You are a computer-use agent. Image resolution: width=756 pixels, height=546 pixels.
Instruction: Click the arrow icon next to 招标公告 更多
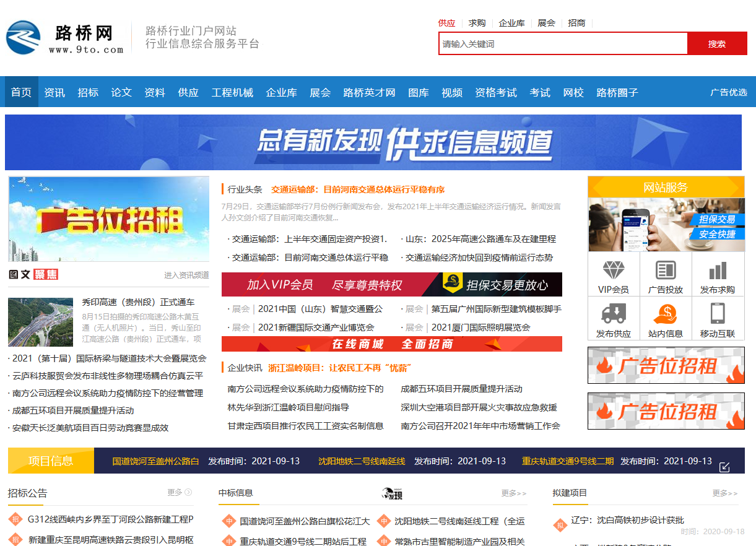(x=188, y=492)
